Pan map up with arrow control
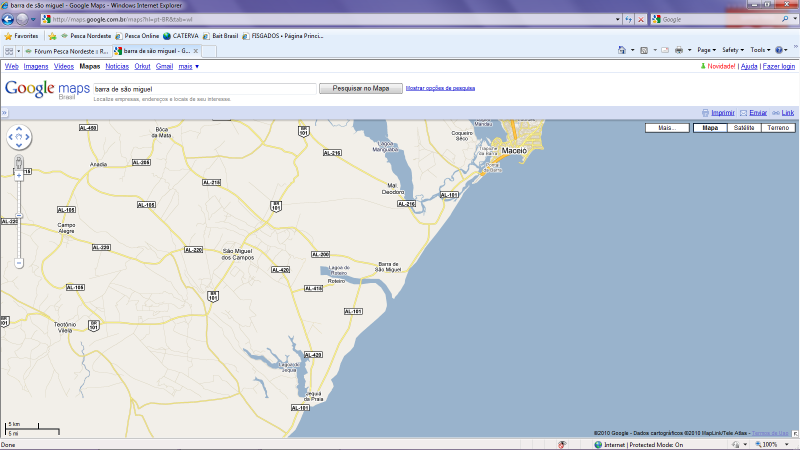 (x=19, y=129)
